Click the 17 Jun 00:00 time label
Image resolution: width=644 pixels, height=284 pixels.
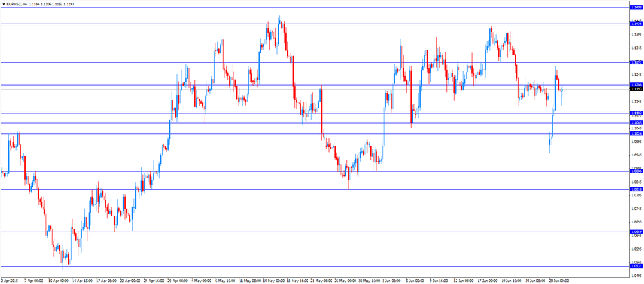[488, 281]
